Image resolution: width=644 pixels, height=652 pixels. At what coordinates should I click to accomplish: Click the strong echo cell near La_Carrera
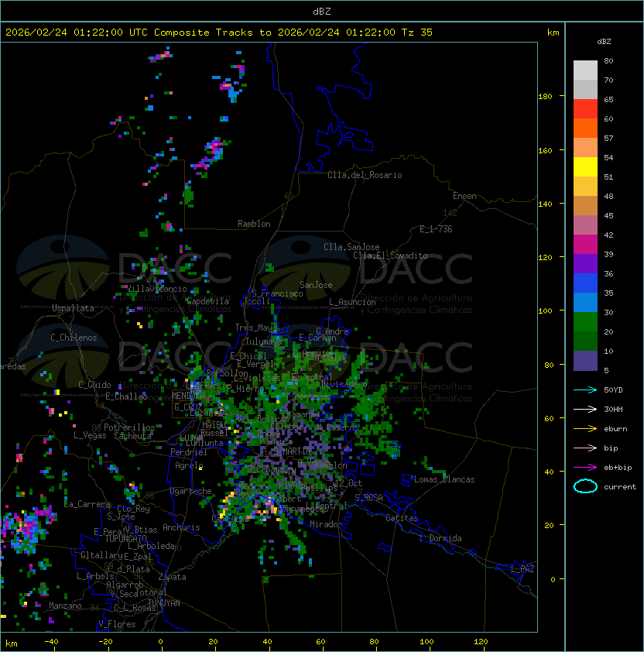(x=28, y=527)
